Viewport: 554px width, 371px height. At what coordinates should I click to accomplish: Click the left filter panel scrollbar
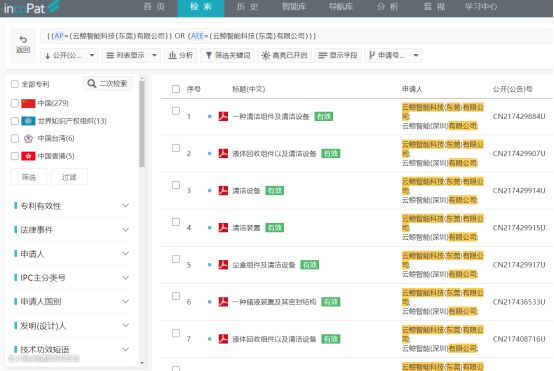pos(142,124)
